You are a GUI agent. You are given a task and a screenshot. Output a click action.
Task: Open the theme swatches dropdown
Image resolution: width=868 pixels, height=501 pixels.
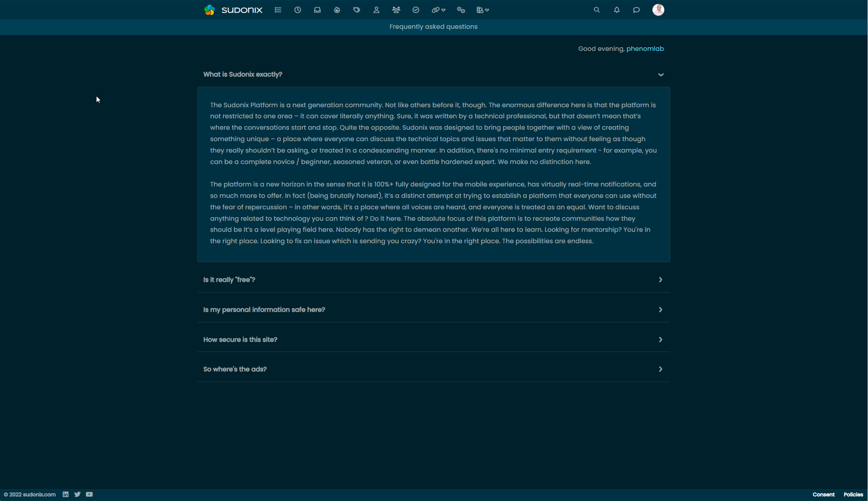[482, 10]
